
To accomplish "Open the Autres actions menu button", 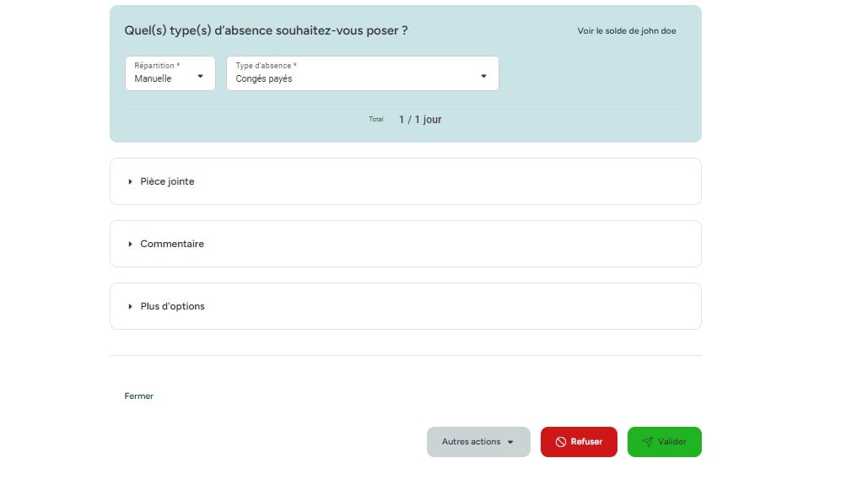I will pyautogui.click(x=478, y=442).
